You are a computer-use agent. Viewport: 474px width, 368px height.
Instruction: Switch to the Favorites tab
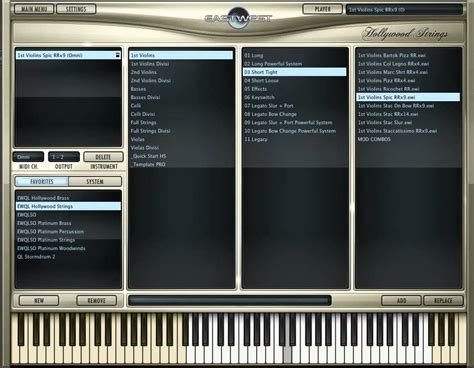(42, 182)
